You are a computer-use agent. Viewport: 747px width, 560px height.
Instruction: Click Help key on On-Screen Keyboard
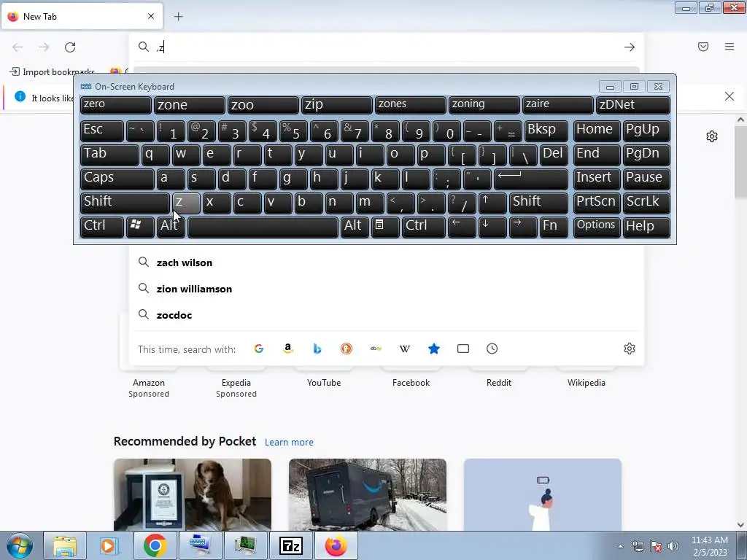(646, 226)
